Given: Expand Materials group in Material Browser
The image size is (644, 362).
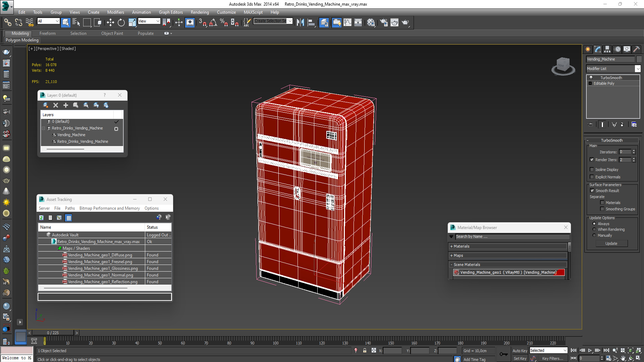Looking at the screenshot, I should pos(451,246).
